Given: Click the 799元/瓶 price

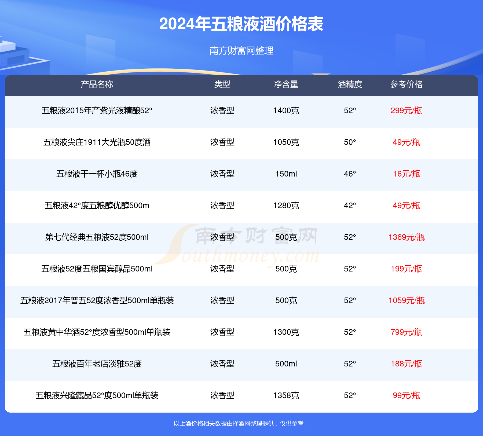Looking at the screenshot, I should [x=407, y=332].
